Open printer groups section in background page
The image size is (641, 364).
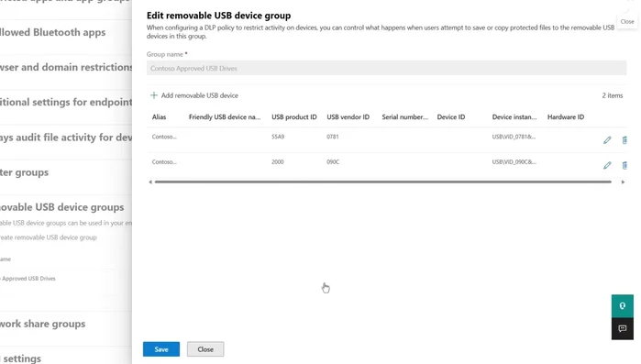coord(24,172)
